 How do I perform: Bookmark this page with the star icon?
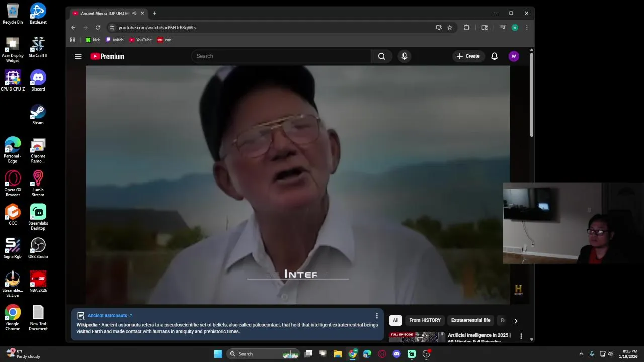450,28
